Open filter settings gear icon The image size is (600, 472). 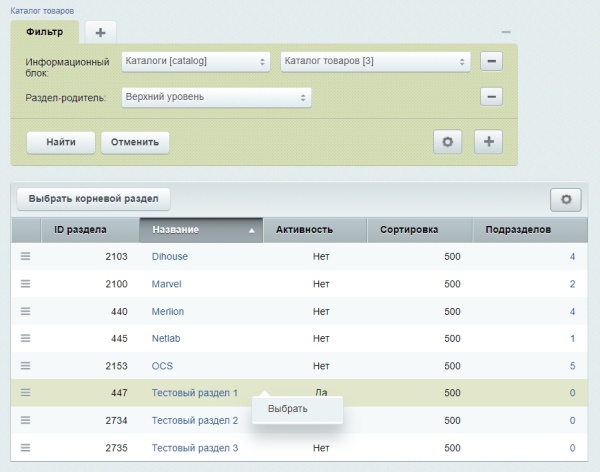coord(447,142)
